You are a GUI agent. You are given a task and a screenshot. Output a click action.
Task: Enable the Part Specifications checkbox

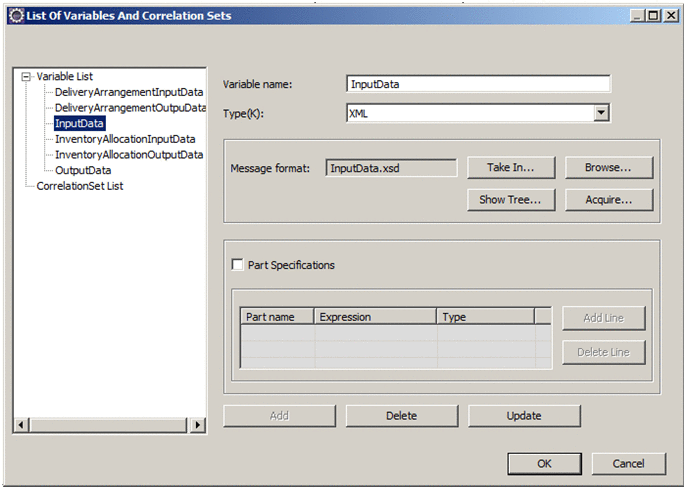tap(237, 265)
